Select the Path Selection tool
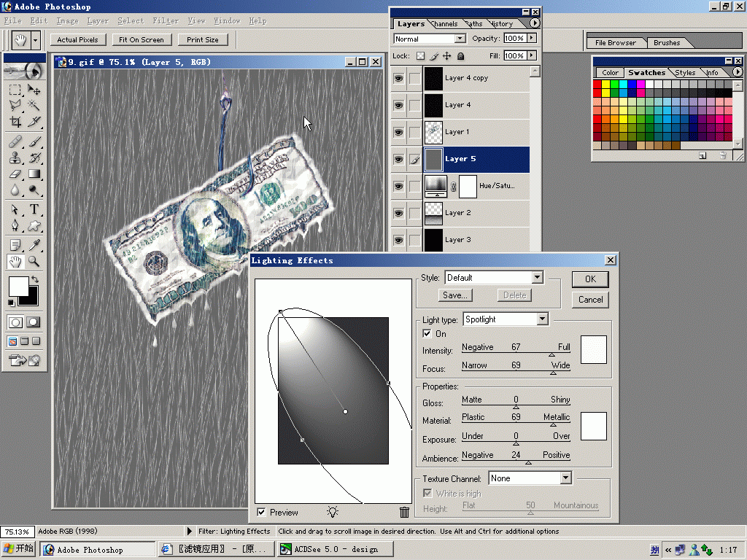Viewport: 747px width, 560px height. (x=15, y=209)
